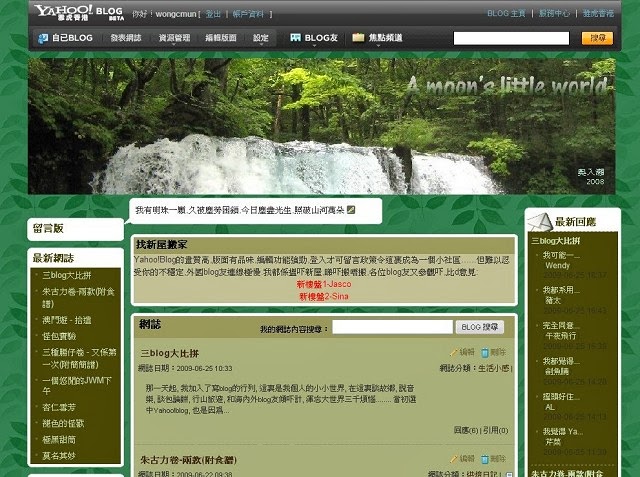Viewport: 640px width, 477px height.
Task: Click the forest waterfall banner image
Action: click(322, 126)
